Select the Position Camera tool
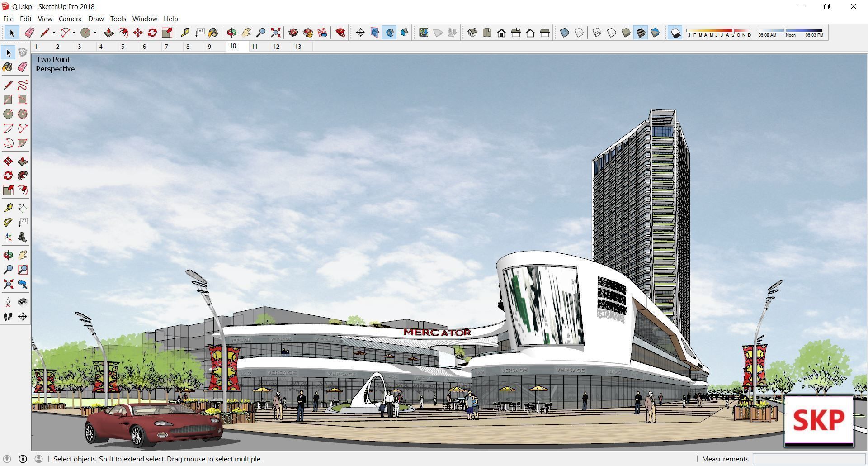The height and width of the screenshot is (466, 868). click(8, 302)
